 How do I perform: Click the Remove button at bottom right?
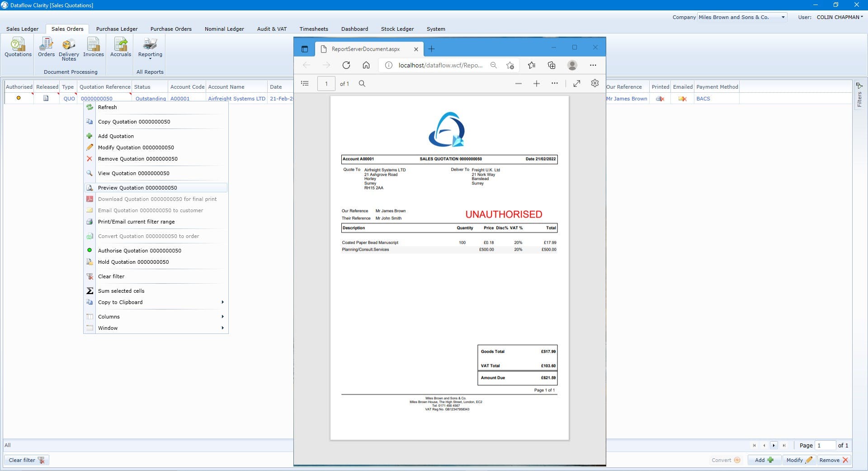pyautogui.click(x=834, y=460)
